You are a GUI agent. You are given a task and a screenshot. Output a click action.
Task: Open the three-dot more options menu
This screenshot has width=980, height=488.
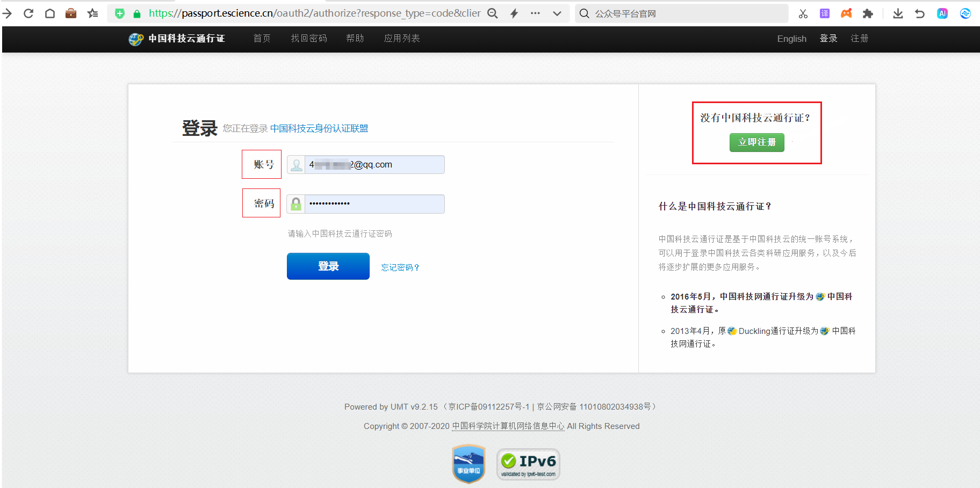[535, 13]
